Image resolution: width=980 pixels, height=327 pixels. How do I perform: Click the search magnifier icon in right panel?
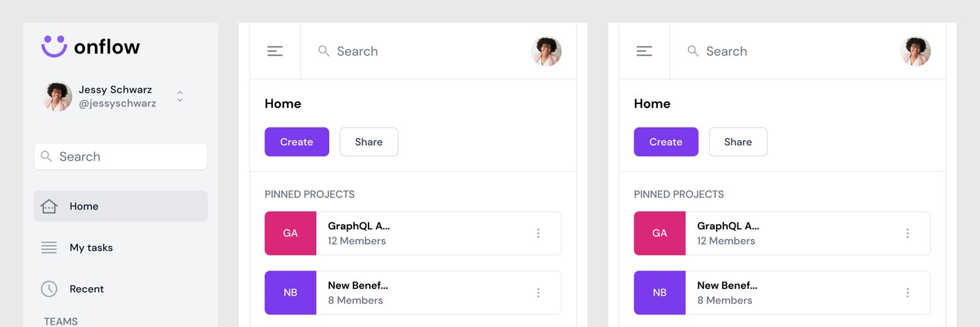pyautogui.click(x=693, y=51)
